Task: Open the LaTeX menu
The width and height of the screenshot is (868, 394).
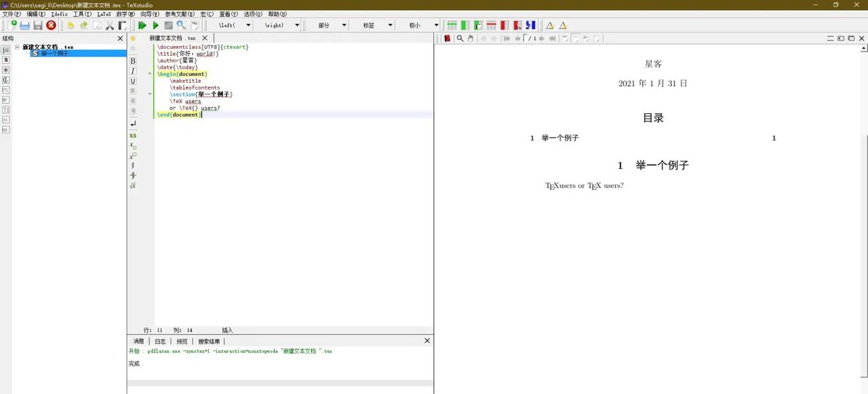Action: pos(104,14)
